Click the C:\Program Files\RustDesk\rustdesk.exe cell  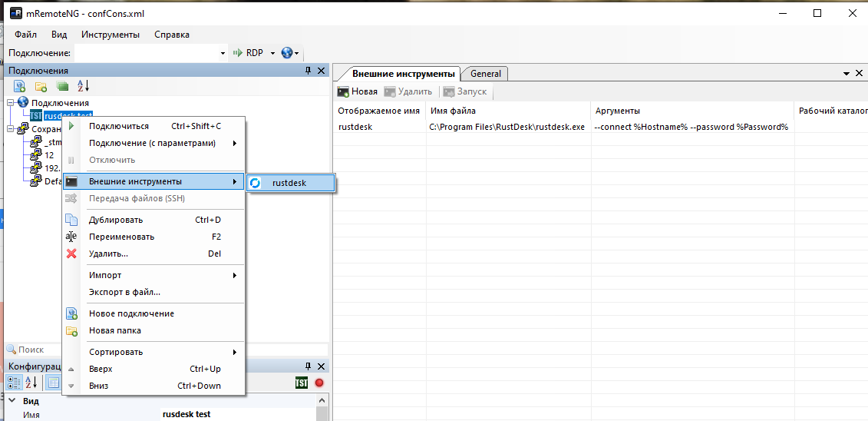(507, 127)
